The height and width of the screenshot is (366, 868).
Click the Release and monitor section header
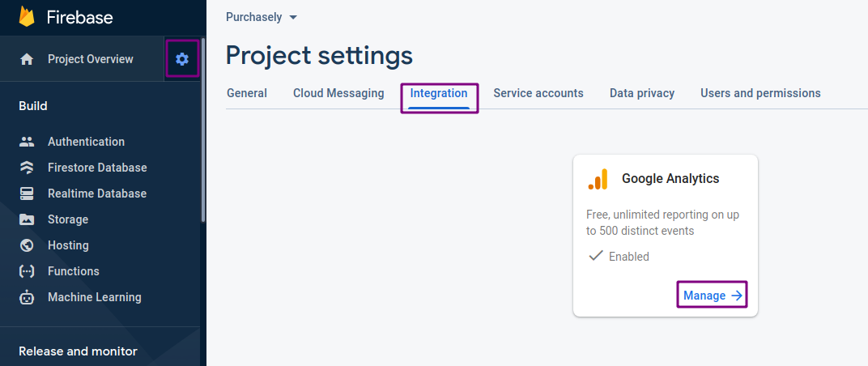[x=78, y=351]
